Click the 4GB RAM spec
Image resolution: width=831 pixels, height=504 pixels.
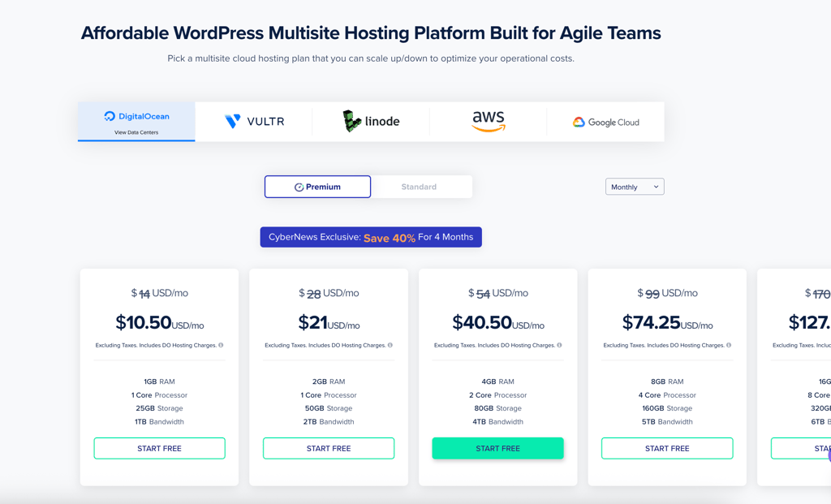pyautogui.click(x=497, y=381)
